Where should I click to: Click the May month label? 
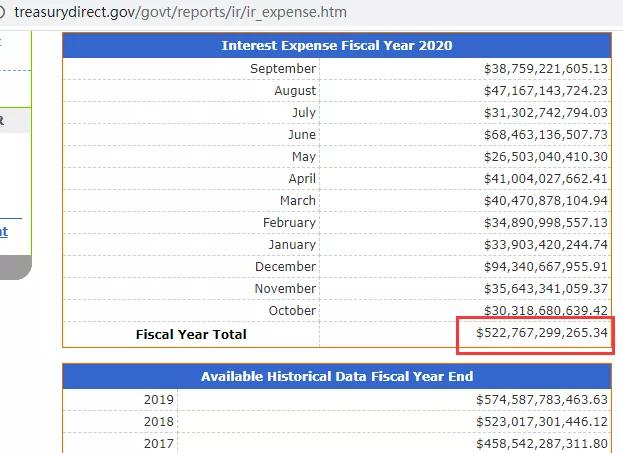(304, 157)
